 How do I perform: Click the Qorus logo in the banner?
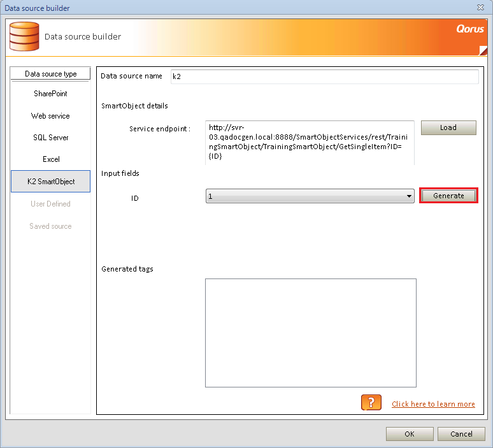[469, 29]
